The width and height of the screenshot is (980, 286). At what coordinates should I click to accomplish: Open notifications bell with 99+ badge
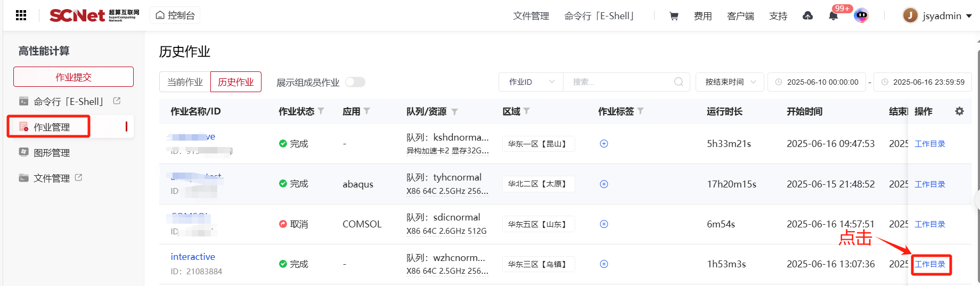pos(834,16)
